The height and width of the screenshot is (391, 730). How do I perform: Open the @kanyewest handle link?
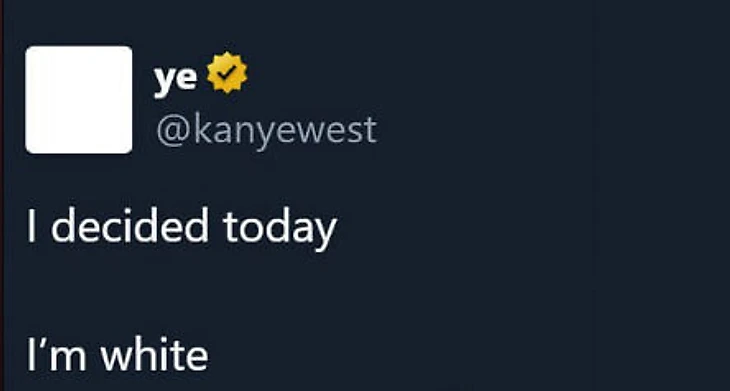(x=267, y=131)
